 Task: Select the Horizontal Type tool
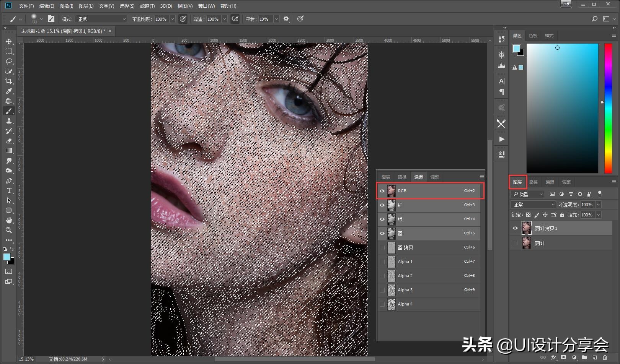point(9,190)
